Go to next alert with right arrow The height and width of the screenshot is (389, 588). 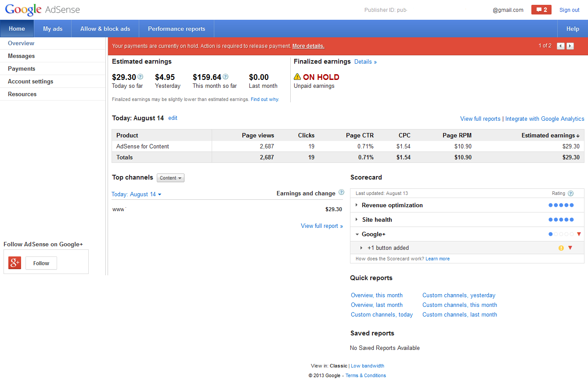[x=570, y=46]
